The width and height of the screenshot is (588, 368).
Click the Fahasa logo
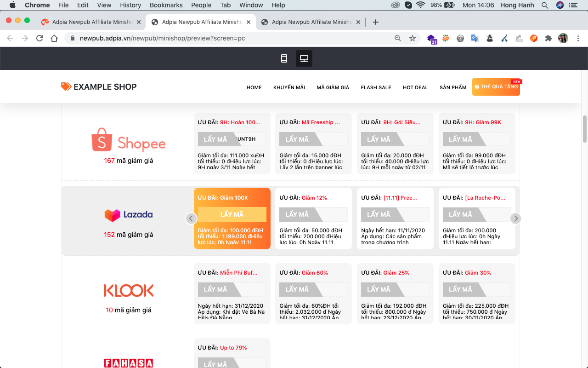(x=128, y=363)
